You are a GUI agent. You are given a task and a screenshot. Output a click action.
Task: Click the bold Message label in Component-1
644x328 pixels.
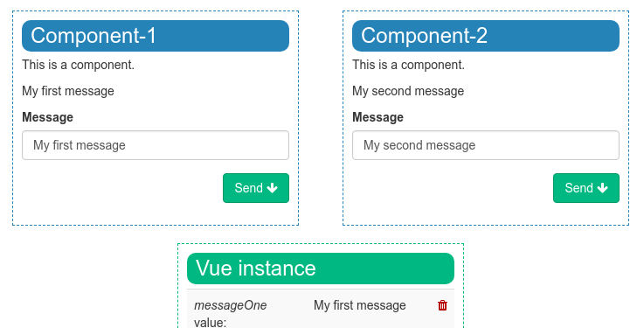[x=48, y=117]
